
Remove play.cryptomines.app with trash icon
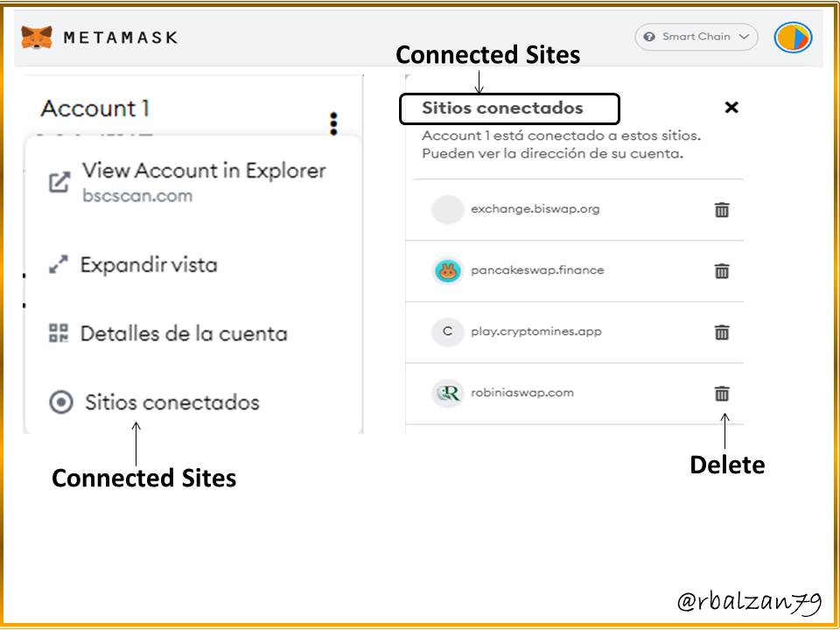pos(722,332)
